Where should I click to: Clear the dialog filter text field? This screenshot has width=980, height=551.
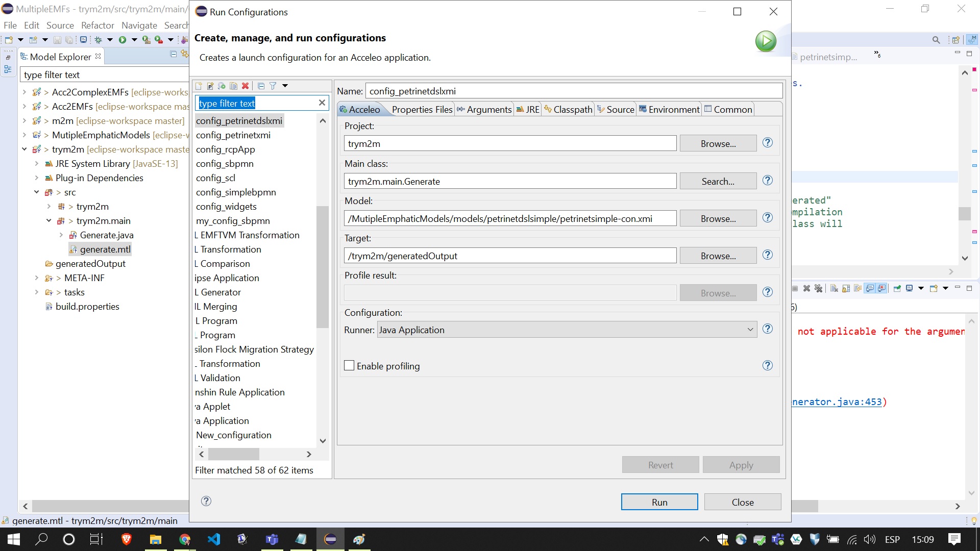[x=322, y=103]
